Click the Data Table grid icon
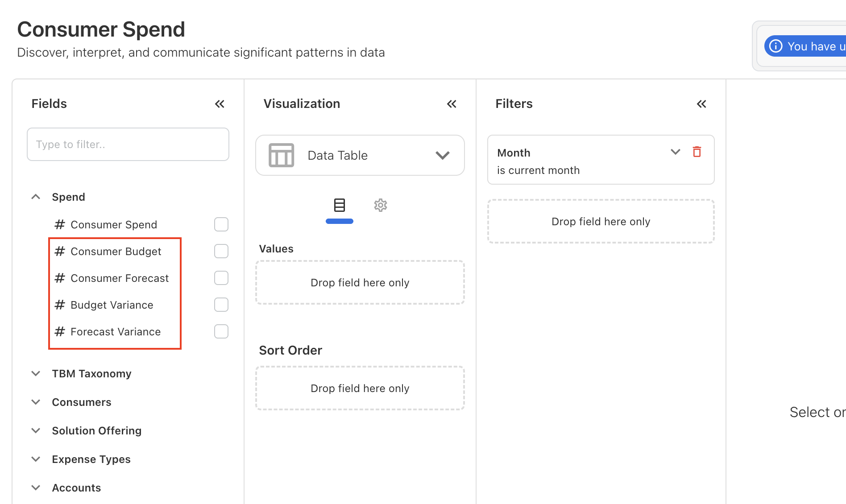Image resolution: width=846 pixels, height=504 pixels. pos(281,155)
